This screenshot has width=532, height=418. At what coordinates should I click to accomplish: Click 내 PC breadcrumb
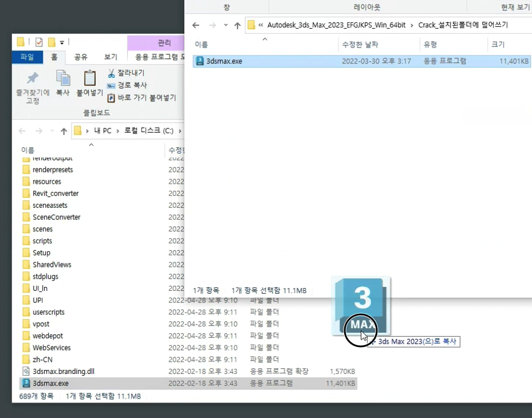[x=103, y=131]
